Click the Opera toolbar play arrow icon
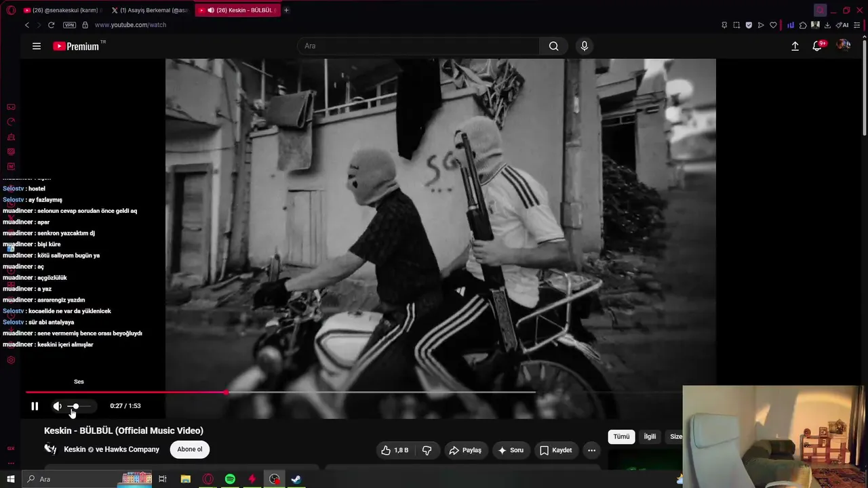Screen dimensions: 868x488 (761, 25)
